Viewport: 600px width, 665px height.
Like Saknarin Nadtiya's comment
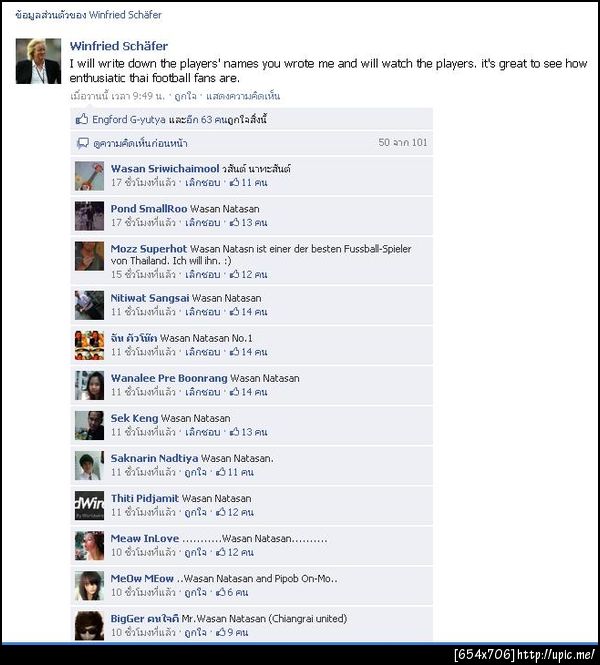(195, 472)
